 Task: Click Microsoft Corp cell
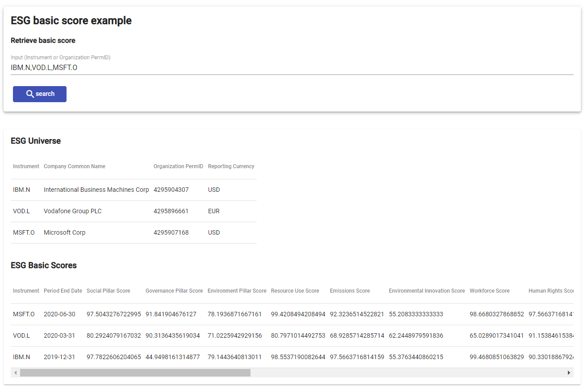tap(64, 232)
